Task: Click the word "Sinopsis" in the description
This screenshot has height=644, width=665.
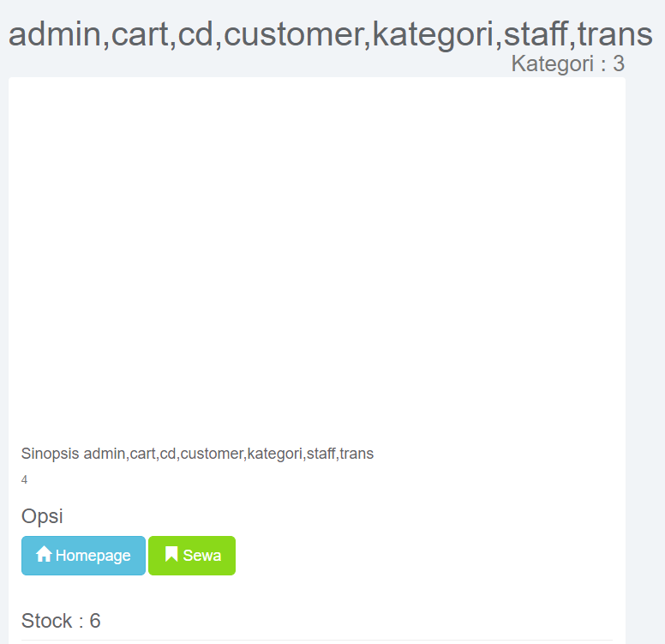Action: pyautogui.click(x=50, y=454)
